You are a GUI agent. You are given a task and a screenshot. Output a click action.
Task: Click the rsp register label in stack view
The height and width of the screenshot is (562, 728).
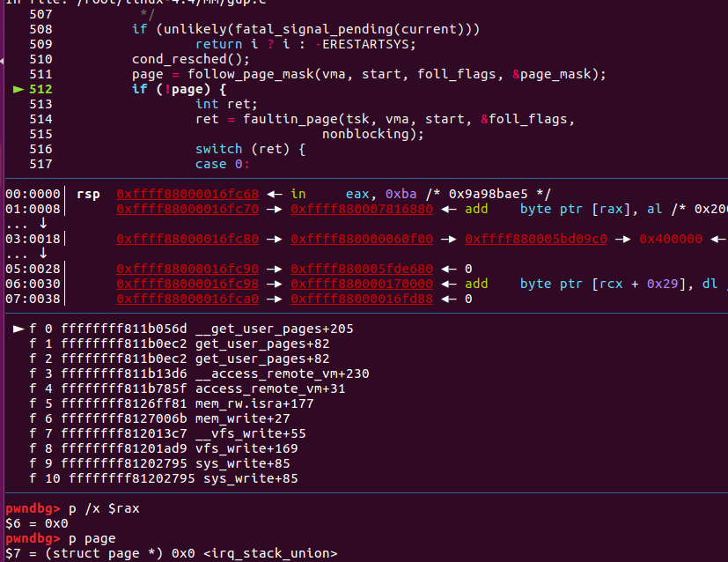click(x=88, y=194)
